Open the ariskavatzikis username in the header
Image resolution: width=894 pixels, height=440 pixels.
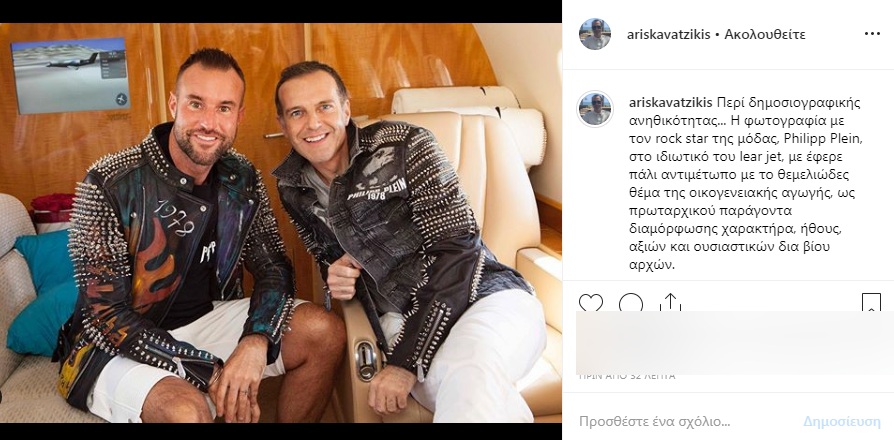pyautogui.click(x=669, y=34)
